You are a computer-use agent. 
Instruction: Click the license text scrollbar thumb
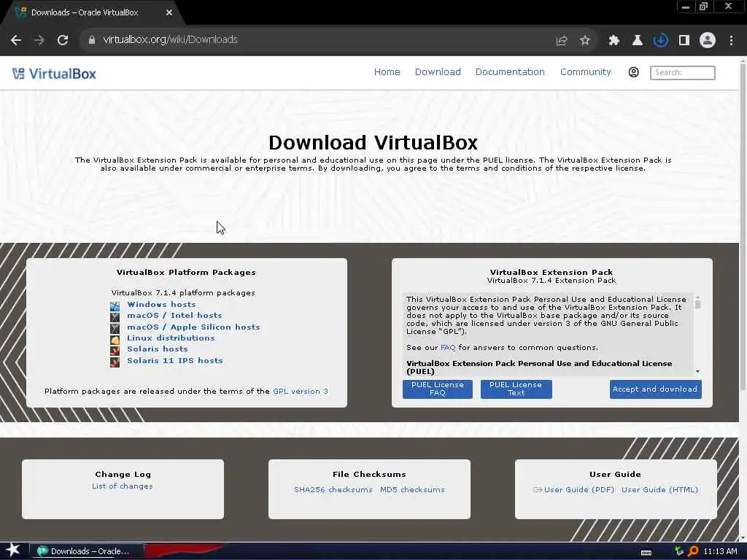point(698,303)
